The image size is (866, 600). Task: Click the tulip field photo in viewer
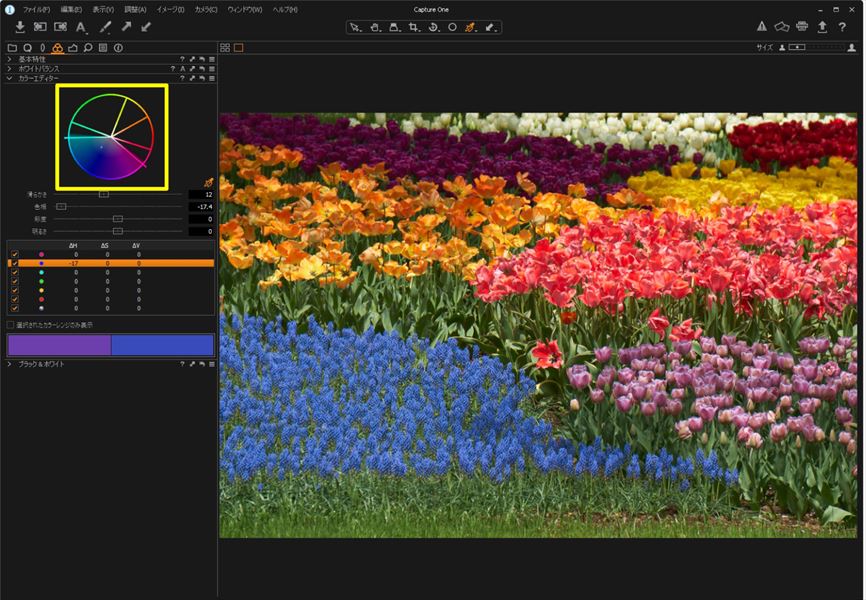click(x=538, y=325)
